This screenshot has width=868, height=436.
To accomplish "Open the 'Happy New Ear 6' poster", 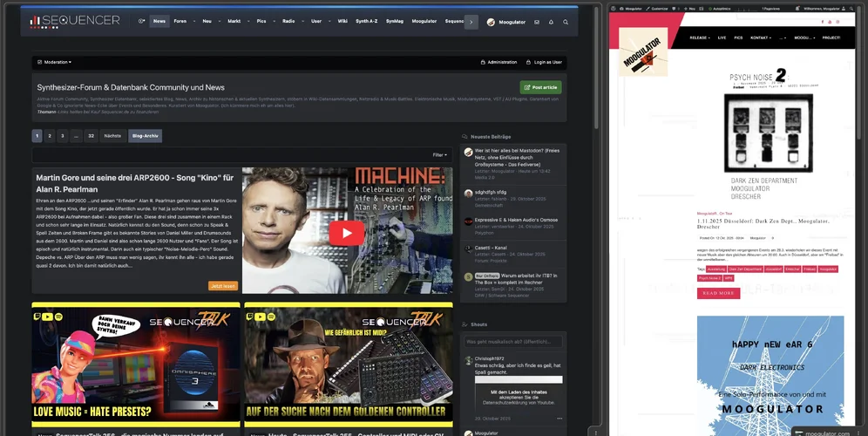I will 770,376.
